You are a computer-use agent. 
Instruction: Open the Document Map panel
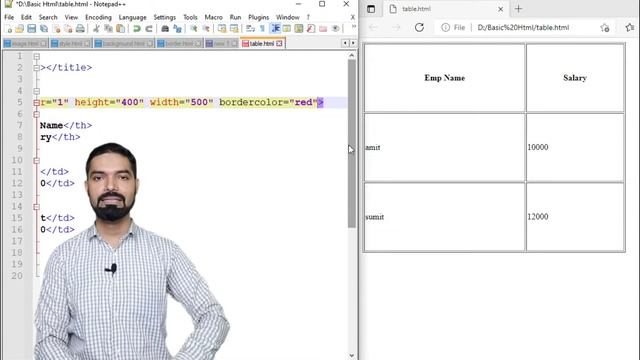coord(299,29)
